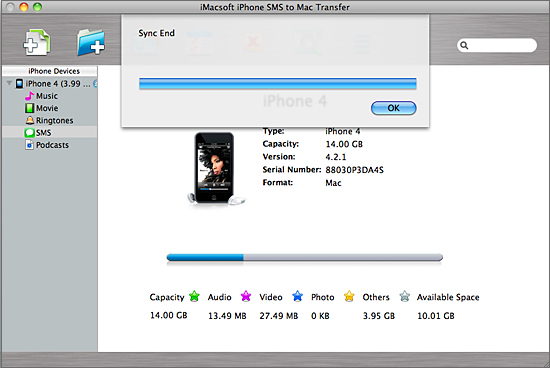This screenshot has width=550, height=368.
Task: Click the yellow Photo star icon
Action: pos(349,296)
